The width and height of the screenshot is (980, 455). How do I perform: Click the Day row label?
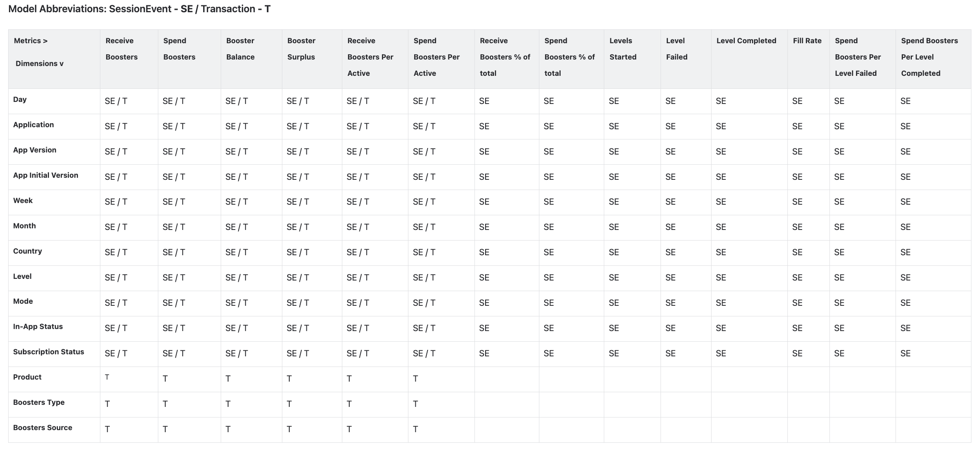(20, 99)
